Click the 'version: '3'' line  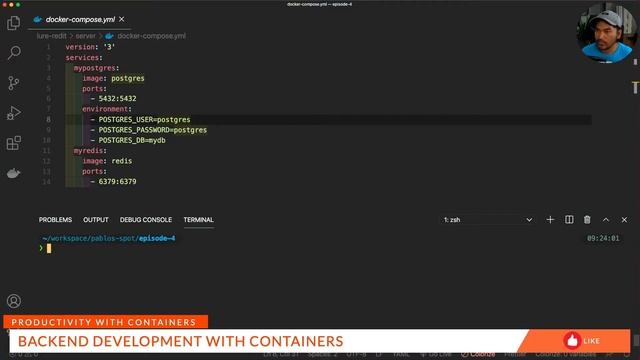[x=90, y=47]
